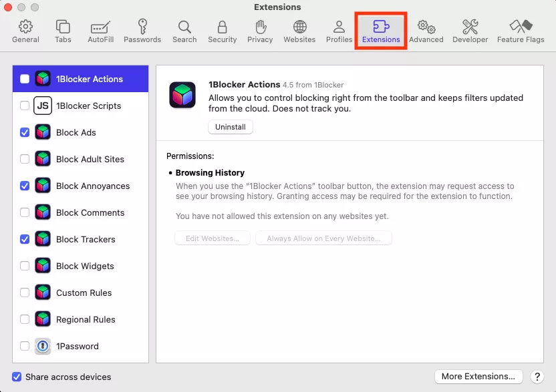
Task: Enable the 1Password checkbox
Action: [x=25, y=346]
